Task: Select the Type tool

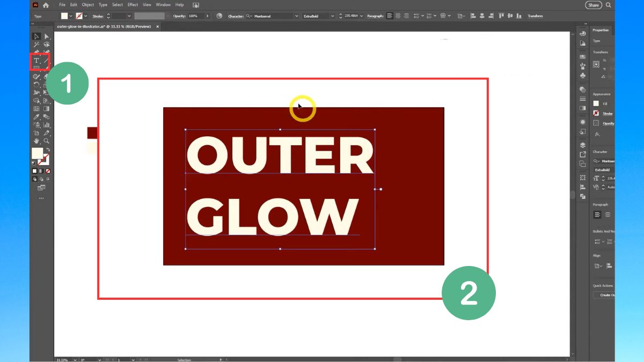Action: tap(36, 61)
